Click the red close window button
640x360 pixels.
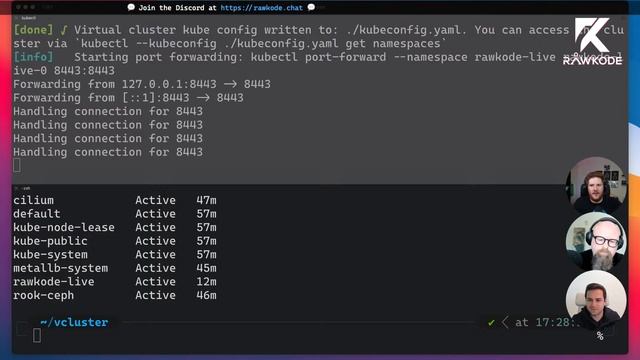(x=18, y=7)
